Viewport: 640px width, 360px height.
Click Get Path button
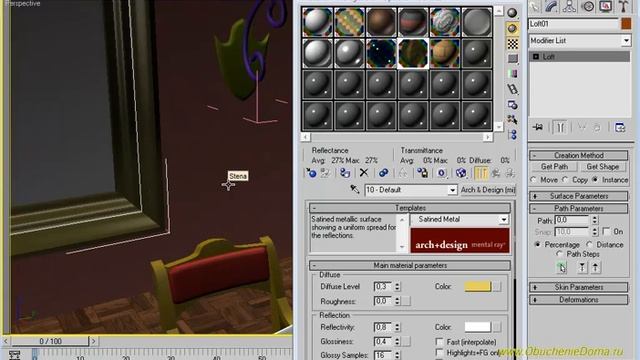click(554, 167)
